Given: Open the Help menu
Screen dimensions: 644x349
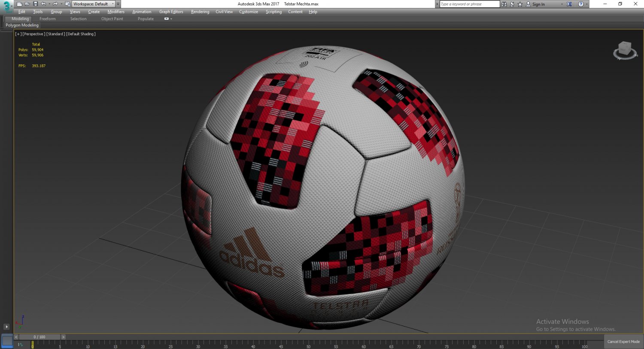Looking at the screenshot, I should [313, 12].
